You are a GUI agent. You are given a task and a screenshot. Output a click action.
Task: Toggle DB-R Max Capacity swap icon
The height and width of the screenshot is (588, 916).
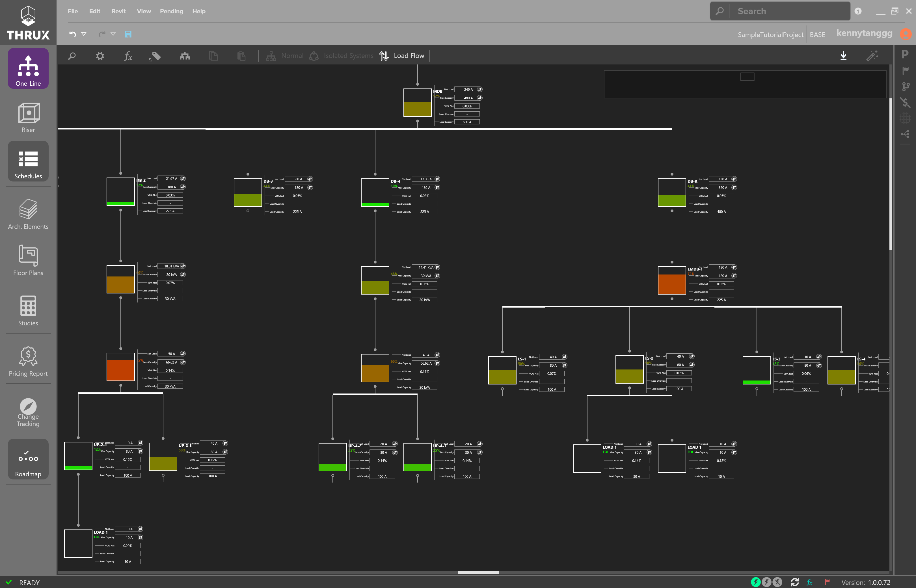tap(734, 187)
